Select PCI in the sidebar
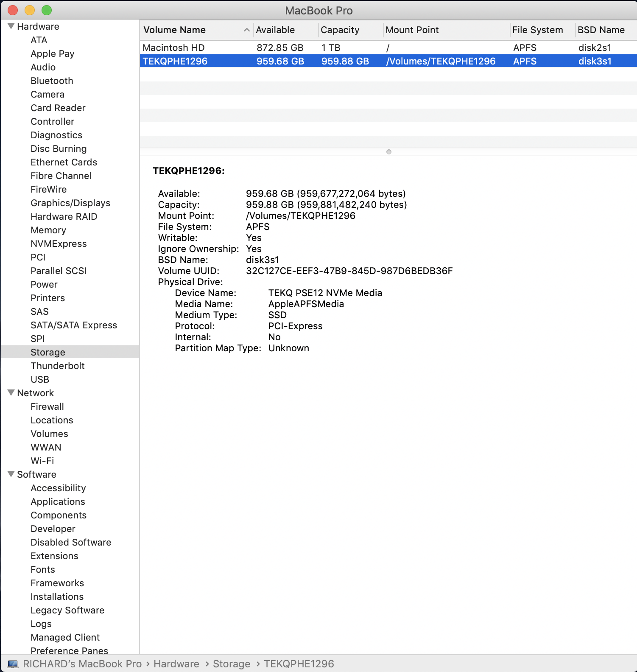 tap(38, 257)
